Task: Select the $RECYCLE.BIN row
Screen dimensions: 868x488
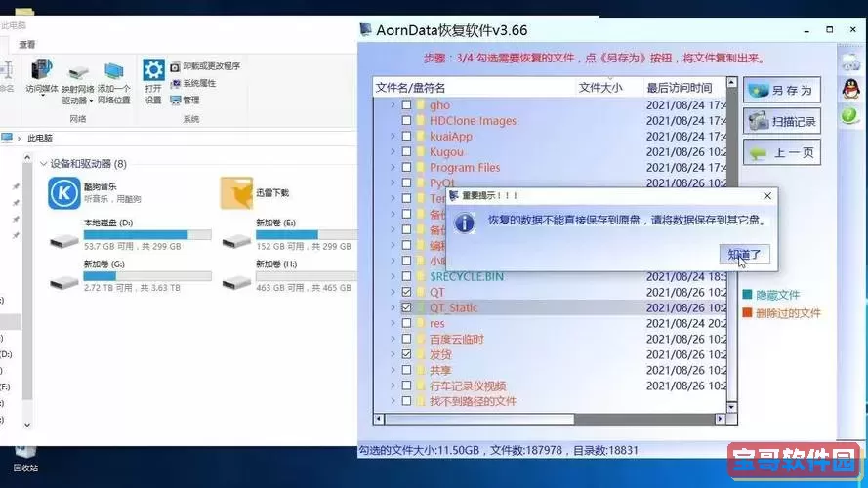Action: [550, 276]
